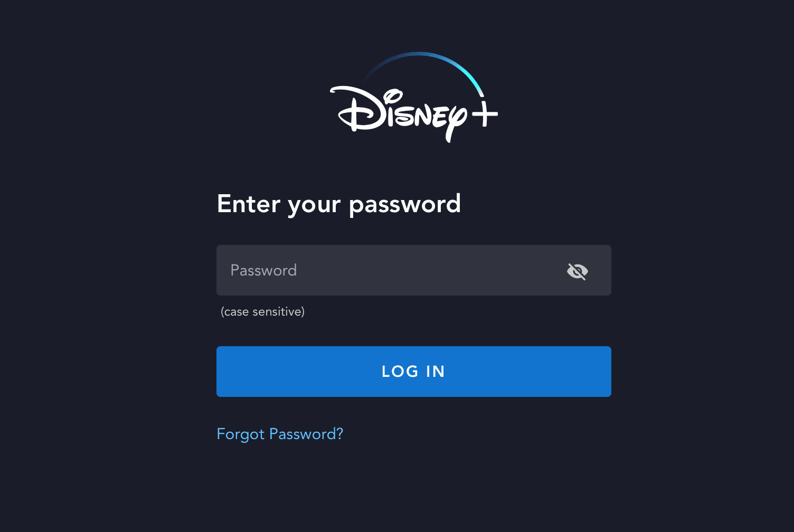Image resolution: width=794 pixels, height=532 pixels.
Task: Toggle password visibility with the eye icon
Action: pyautogui.click(x=577, y=271)
